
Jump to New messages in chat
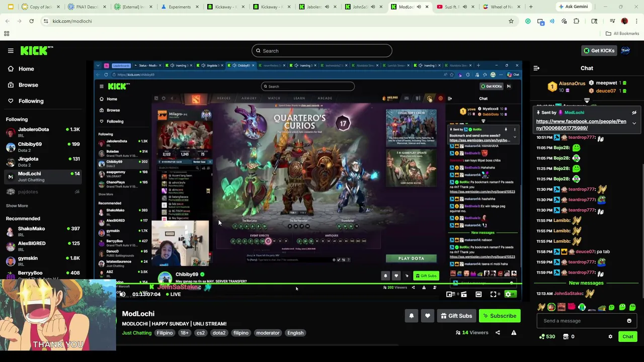[586, 283]
